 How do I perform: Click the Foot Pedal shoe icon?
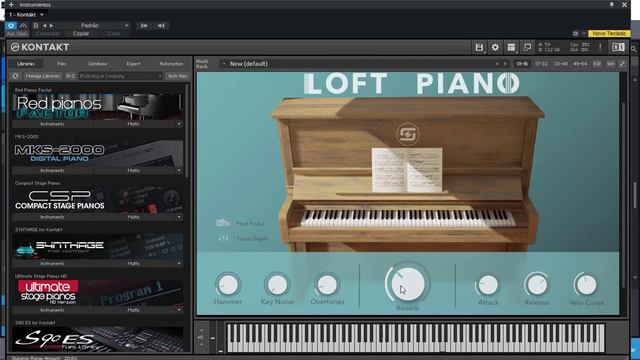click(x=223, y=222)
